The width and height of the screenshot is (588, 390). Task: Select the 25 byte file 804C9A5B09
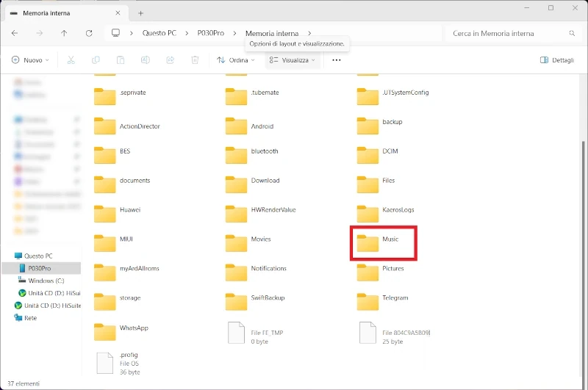395,333
